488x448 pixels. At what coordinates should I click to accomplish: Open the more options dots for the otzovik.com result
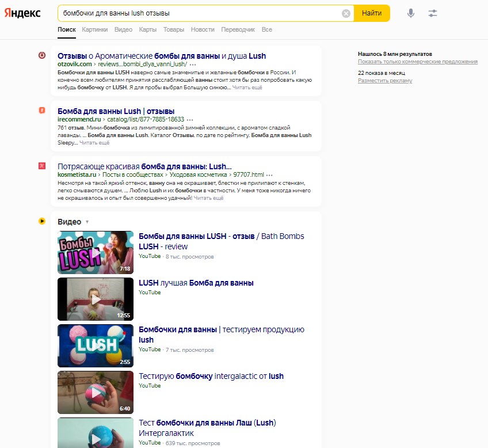click(x=193, y=64)
